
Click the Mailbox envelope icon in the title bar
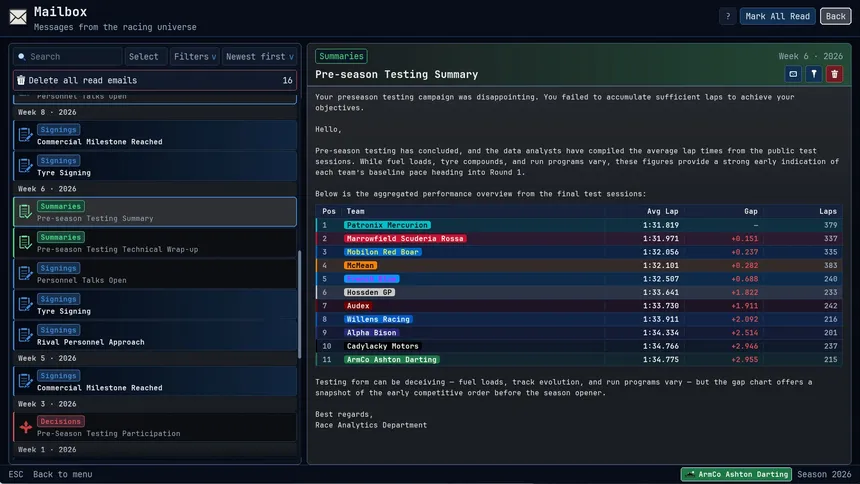click(x=18, y=17)
